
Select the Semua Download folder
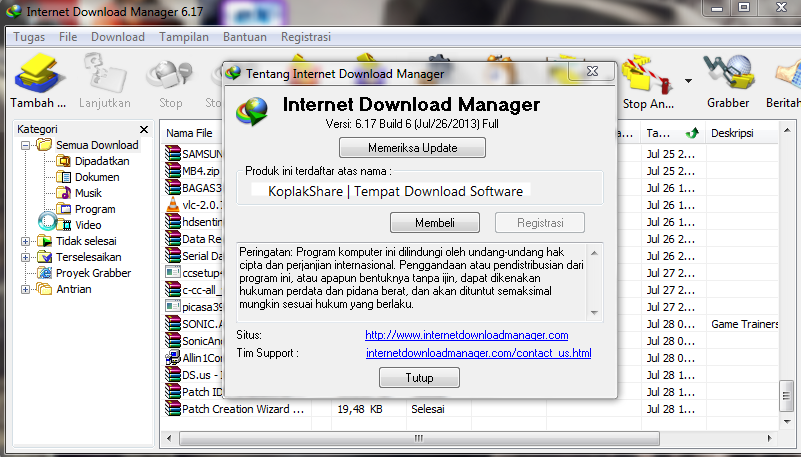pyautogui.click(x=97, y=145)
